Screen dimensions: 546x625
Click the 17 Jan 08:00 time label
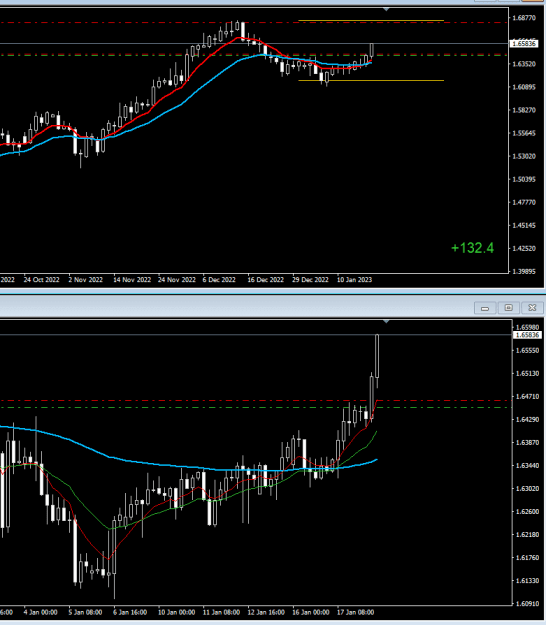click(x=355, y=612)
